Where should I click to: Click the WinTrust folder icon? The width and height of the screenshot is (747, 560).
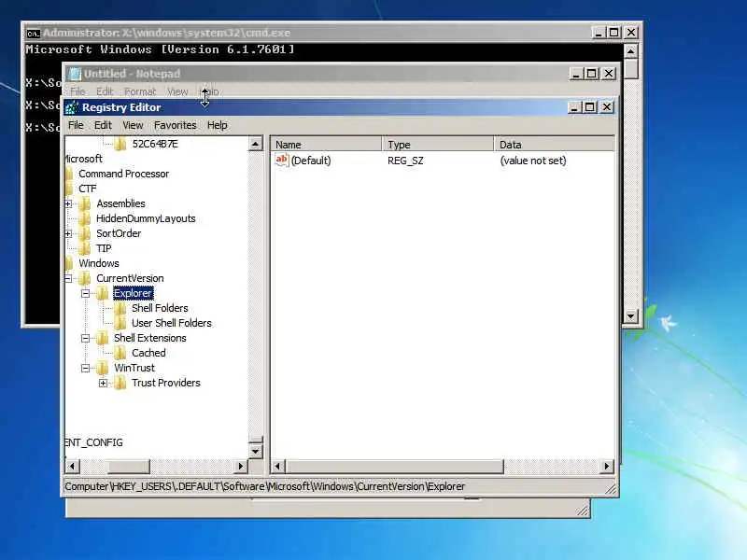coord(103,368)
